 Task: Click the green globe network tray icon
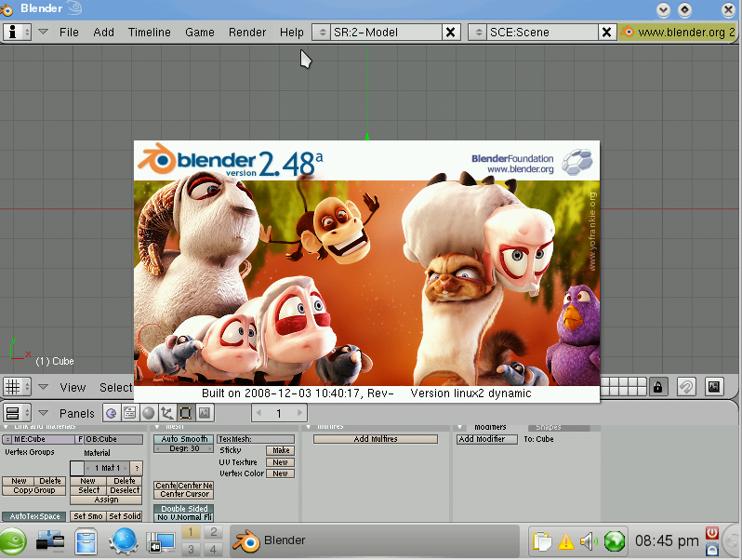point(615,541)
